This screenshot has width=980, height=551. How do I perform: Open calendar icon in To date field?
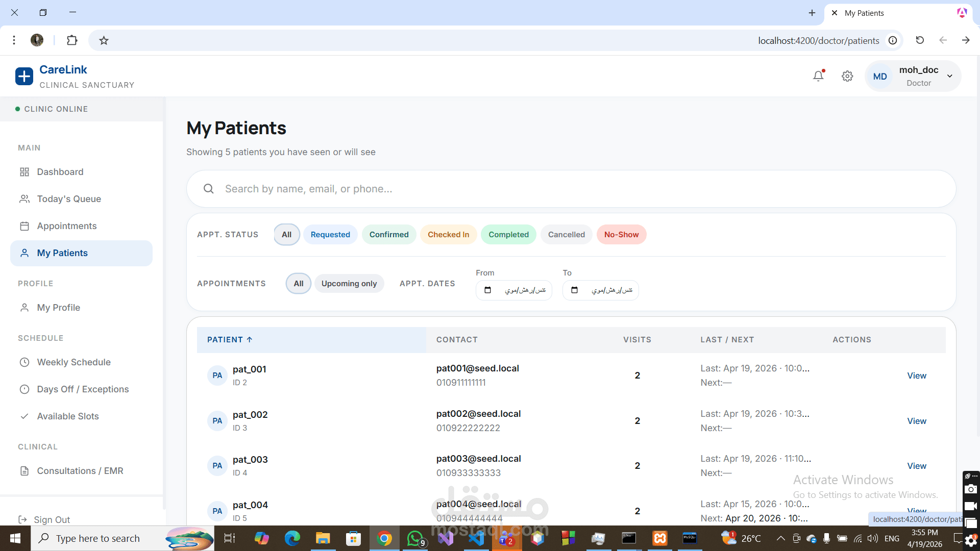[574, 290]
